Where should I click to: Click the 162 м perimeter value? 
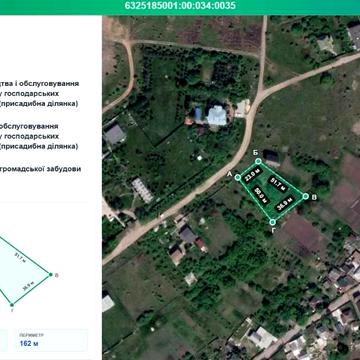pyautogui.click(x=29, y=343)
